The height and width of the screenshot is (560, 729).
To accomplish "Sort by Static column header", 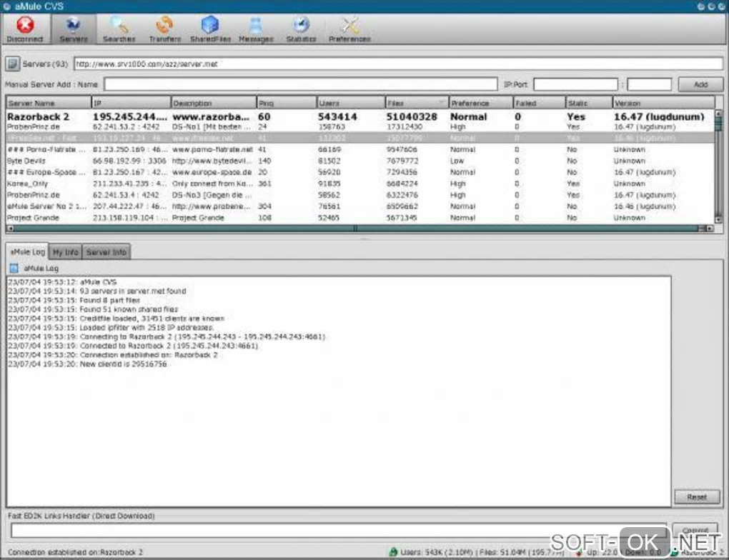I will pos(589,103).
